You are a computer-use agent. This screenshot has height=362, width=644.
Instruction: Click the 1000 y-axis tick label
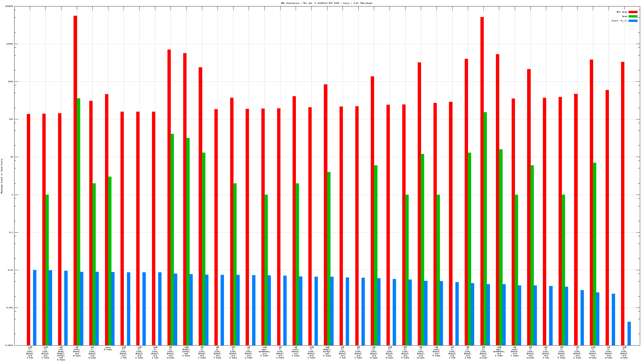point(10,81)
